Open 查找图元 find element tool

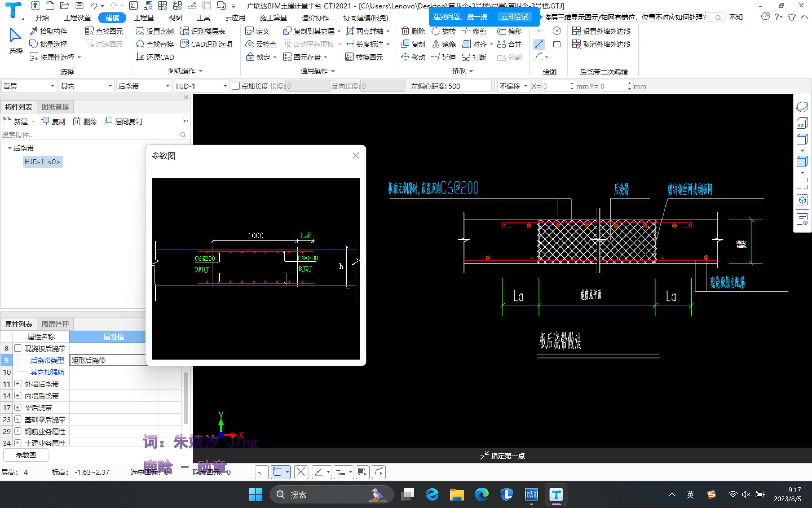pos(104,31)
